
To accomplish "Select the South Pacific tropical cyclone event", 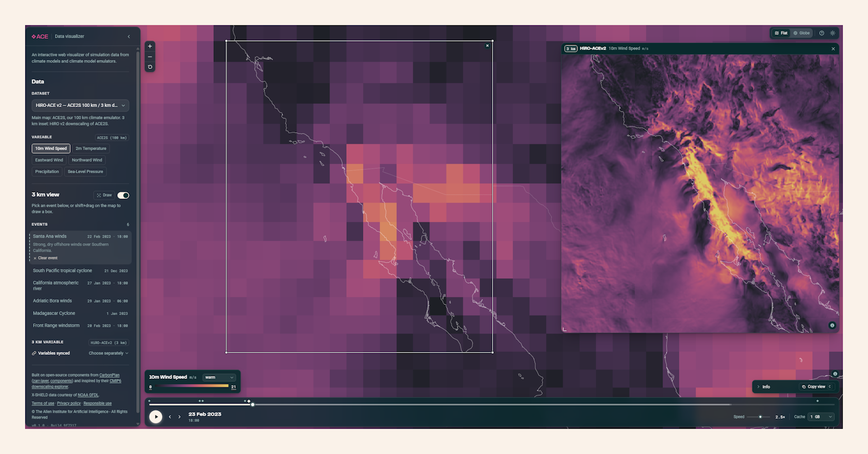I will [x=80, y=271].
